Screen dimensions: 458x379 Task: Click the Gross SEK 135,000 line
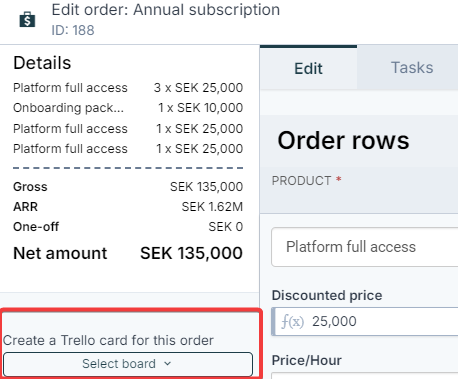tap(128, 187)
